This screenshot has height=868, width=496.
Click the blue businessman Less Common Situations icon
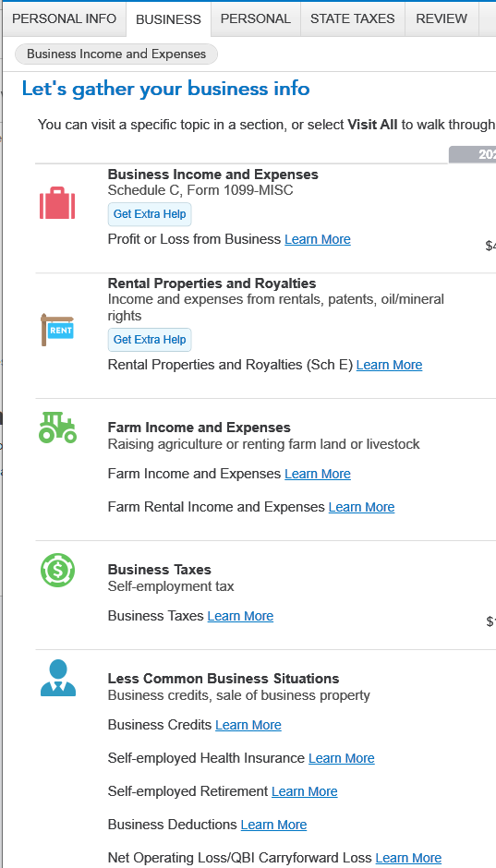tap(57, 678)
